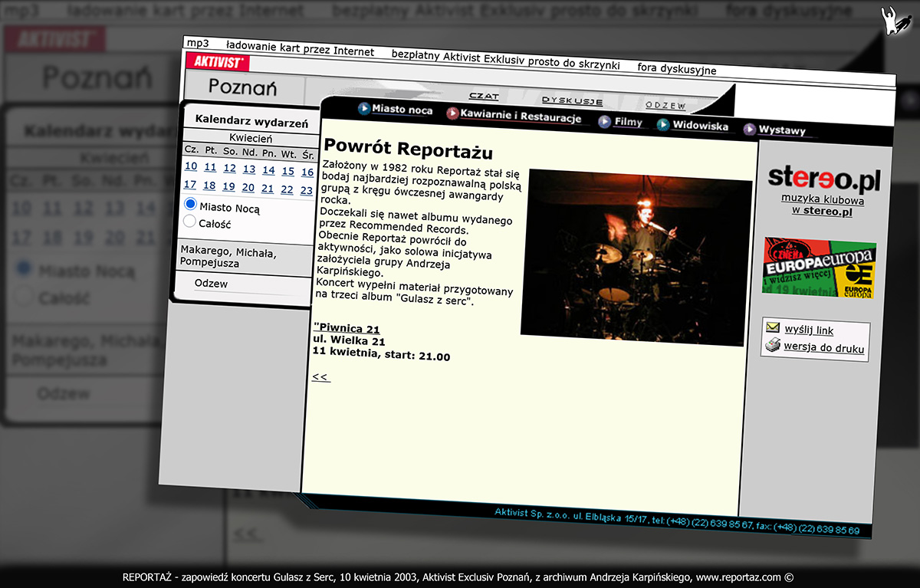
Task: Click the Kalendarz wydarzeń heading in front window
Action: (251, 120)
